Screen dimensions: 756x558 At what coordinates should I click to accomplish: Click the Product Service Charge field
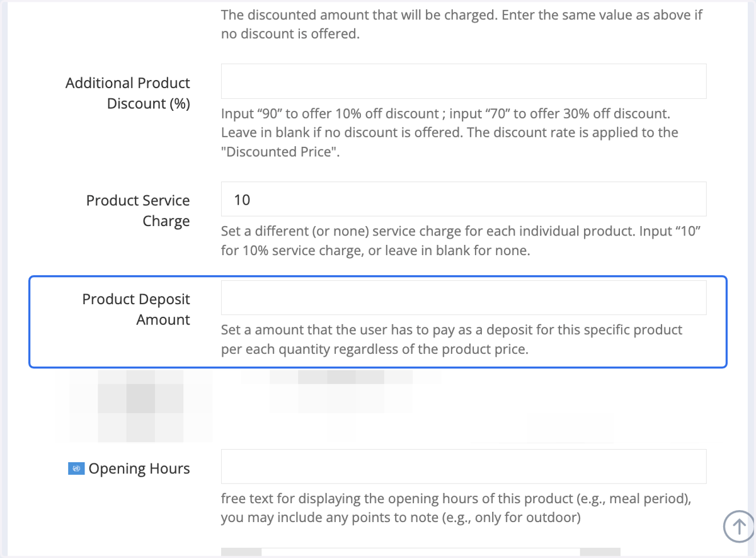coord(464,199)
